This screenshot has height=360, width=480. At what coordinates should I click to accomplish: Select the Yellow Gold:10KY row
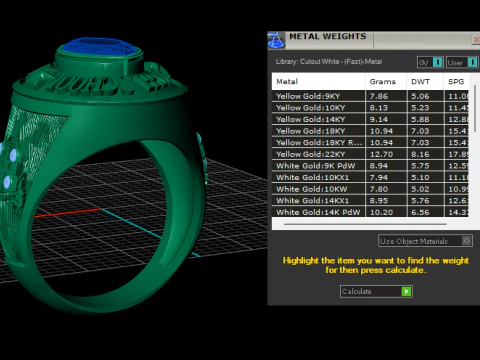(370, 108)
